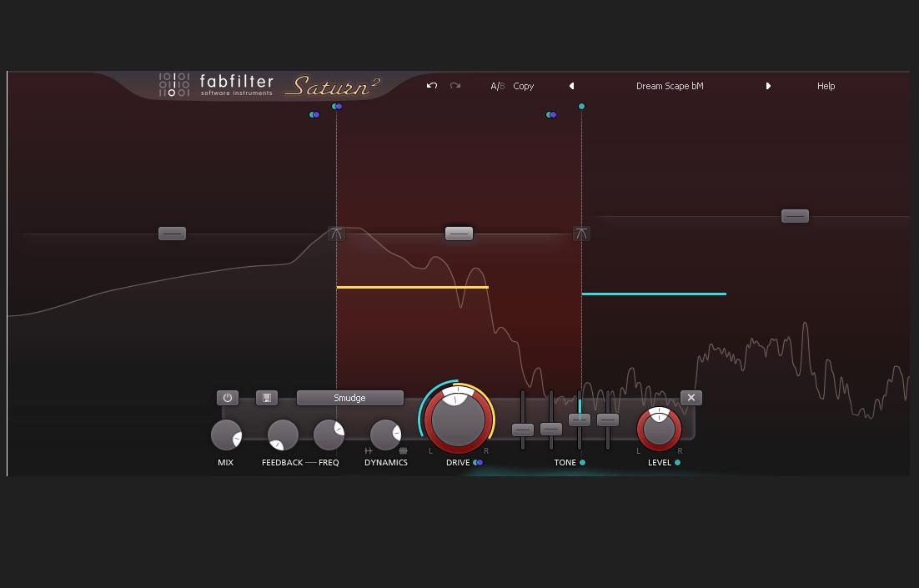Image resolution: width=919 pixels, height=588 pixels.
Task: Click the fourth TONE slider handle
Action: 608,420
